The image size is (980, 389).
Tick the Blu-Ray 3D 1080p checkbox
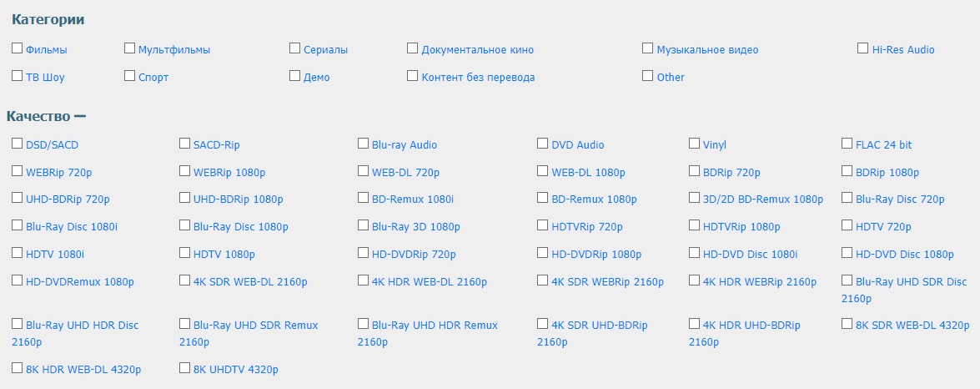pos(364,225)
